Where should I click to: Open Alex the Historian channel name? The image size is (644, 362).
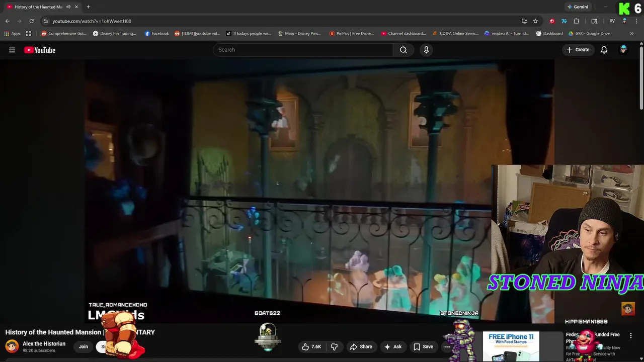point(44,344)
